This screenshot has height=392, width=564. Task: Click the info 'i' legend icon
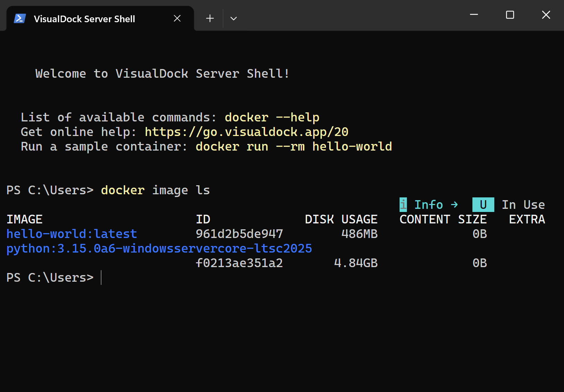click(403, 205)
